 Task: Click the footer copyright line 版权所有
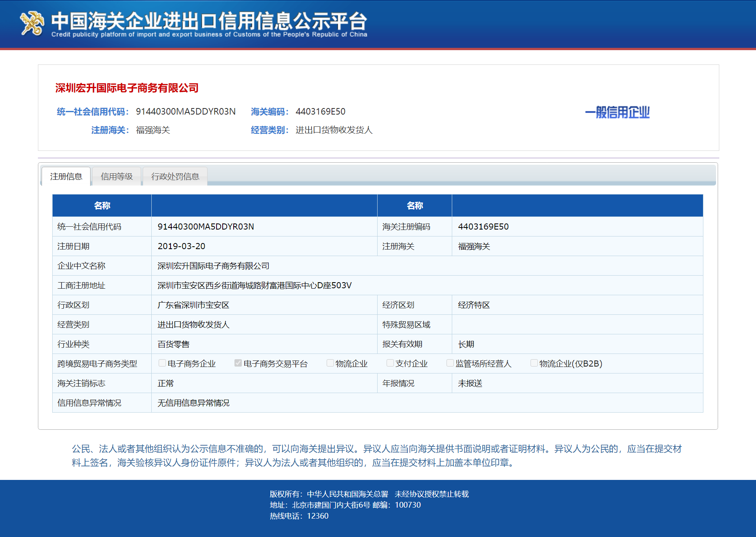tap(369, 494)
